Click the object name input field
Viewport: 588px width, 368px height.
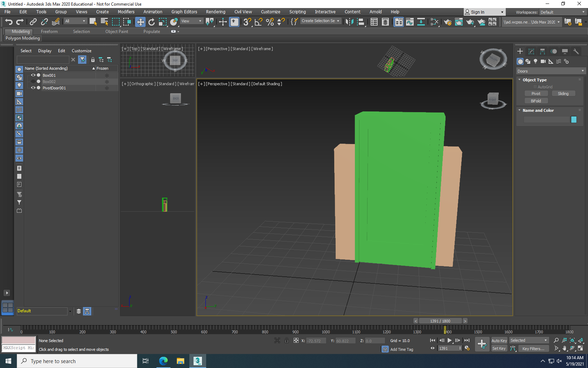[547, 120]
